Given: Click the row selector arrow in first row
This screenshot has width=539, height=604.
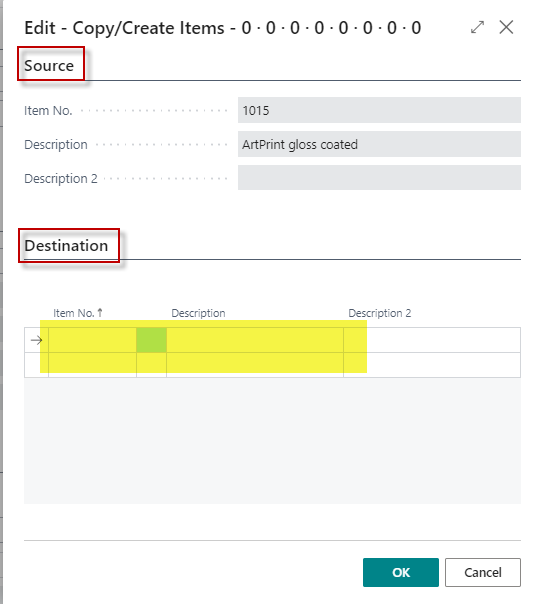Looking at the screenshot, I should click(x=36, y=340).
